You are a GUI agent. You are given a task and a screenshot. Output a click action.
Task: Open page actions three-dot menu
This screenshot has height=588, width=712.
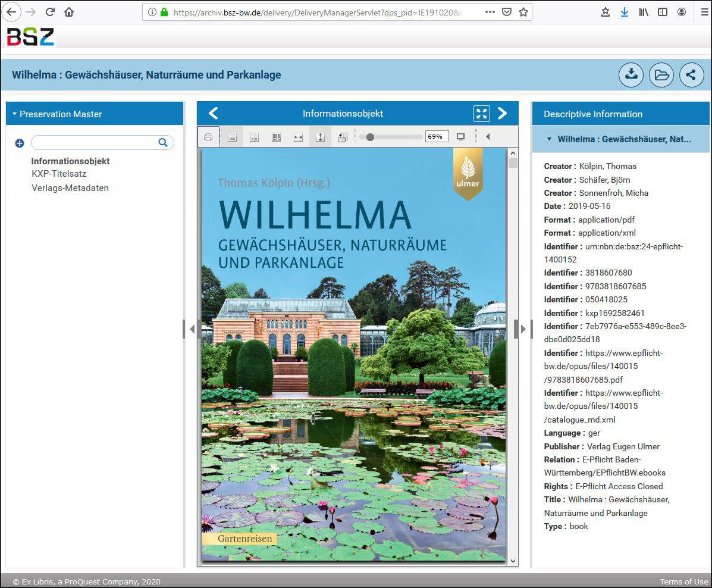point(490,12)
